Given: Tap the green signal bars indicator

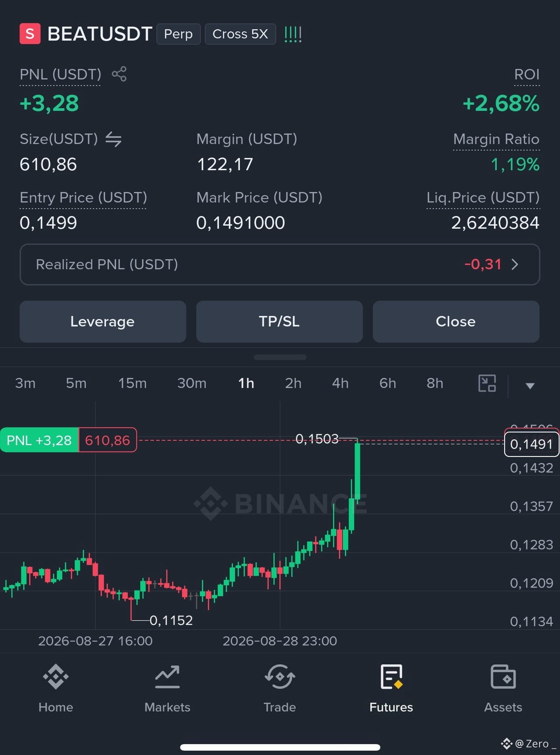Looking at the screenshot, I should (x=293, y=34).
